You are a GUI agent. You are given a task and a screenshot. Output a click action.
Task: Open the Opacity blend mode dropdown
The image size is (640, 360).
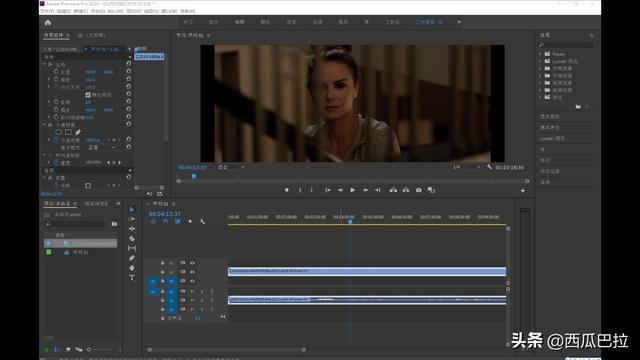pyautogui.click(x=102, y=148)
